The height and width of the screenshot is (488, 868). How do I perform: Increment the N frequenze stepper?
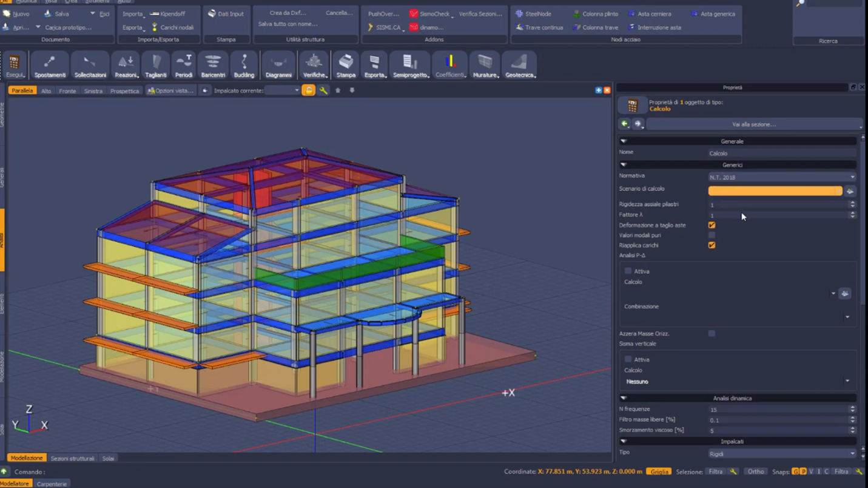(852, 407)
